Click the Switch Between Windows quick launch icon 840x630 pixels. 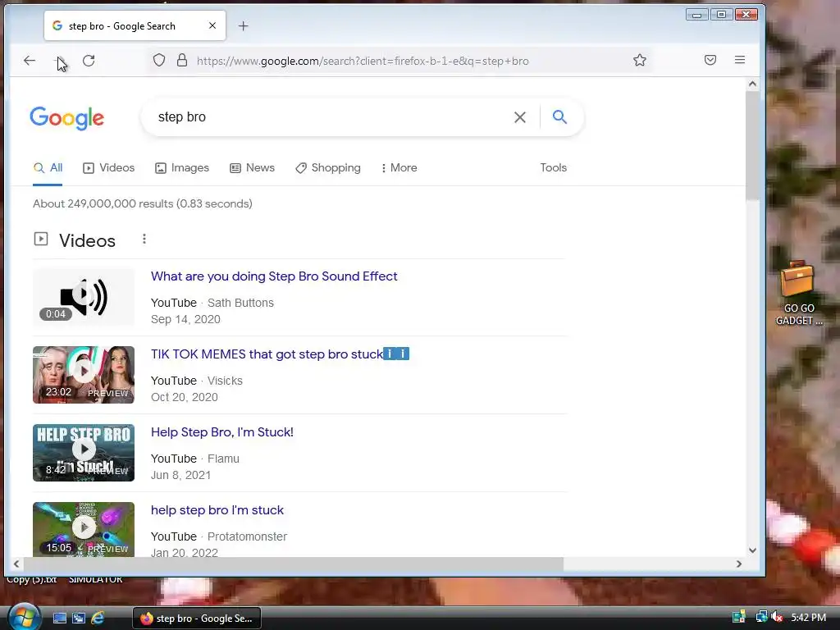[x=78, y=618]
